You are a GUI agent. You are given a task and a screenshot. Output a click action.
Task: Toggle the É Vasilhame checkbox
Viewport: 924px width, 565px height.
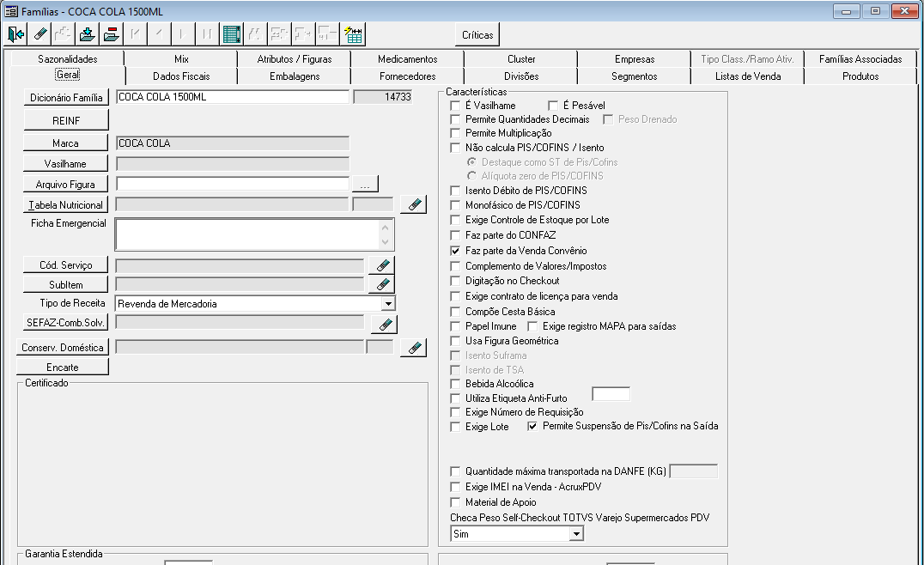(455, 106)
